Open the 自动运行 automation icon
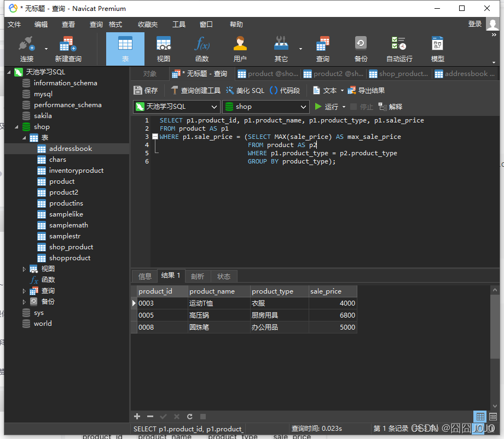The image size is (504, 439). point(399,49)
